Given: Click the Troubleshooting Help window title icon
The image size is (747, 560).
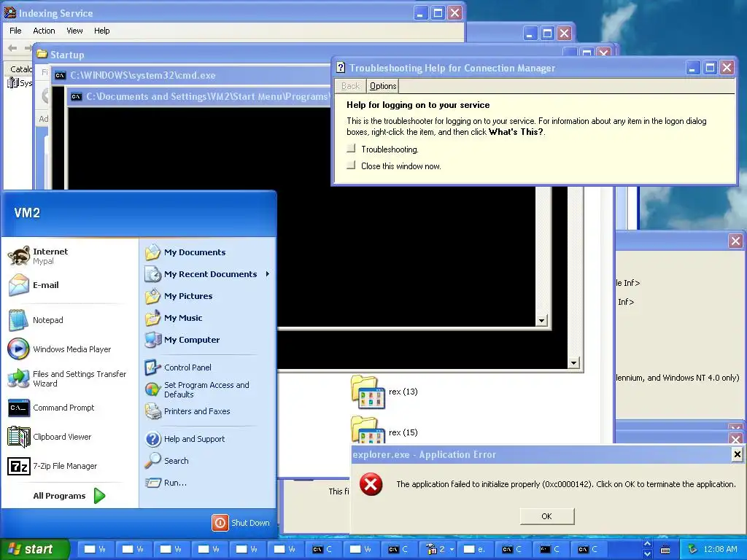Looking at the screenshot, I should pos(341,68).
